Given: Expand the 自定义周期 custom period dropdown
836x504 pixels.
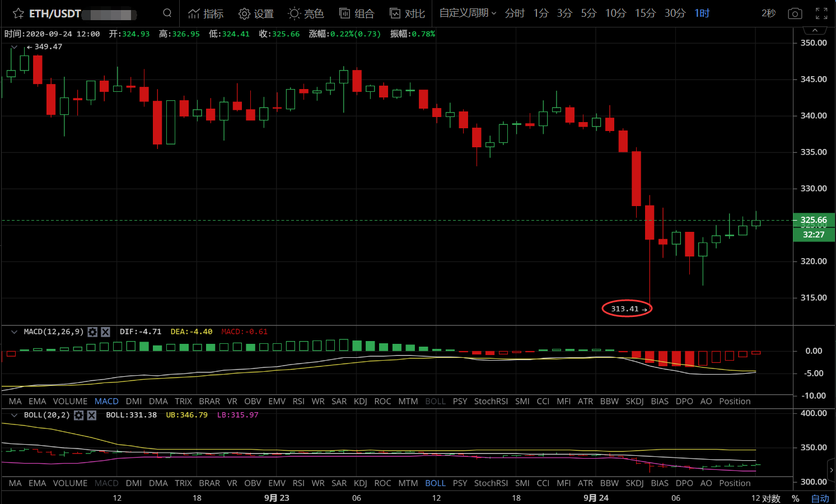Looking at the screenshot, I should pos(468,13).
